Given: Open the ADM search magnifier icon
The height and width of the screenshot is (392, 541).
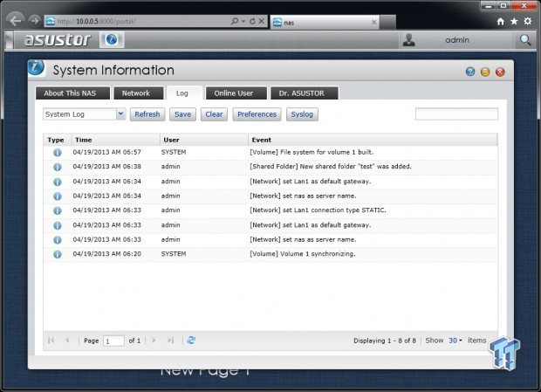Looking at the screenshot, I should [524, 40].
